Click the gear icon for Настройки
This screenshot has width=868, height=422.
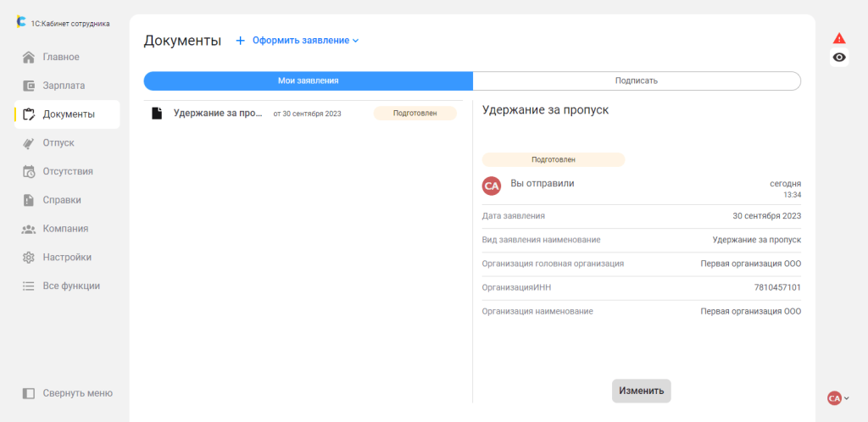tap(29, 258)
